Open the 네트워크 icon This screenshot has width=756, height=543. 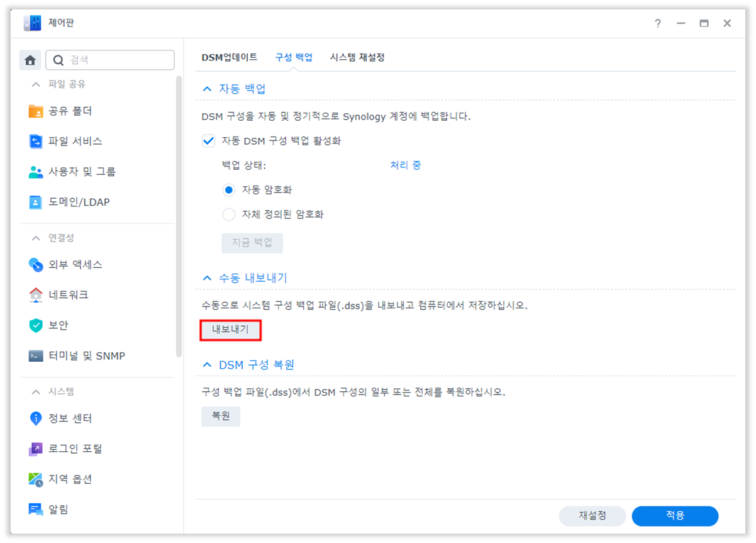coord(36,294)
